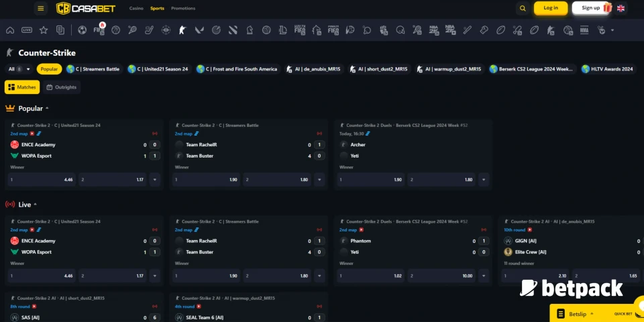Open the Casino tab

pos(136,8)
